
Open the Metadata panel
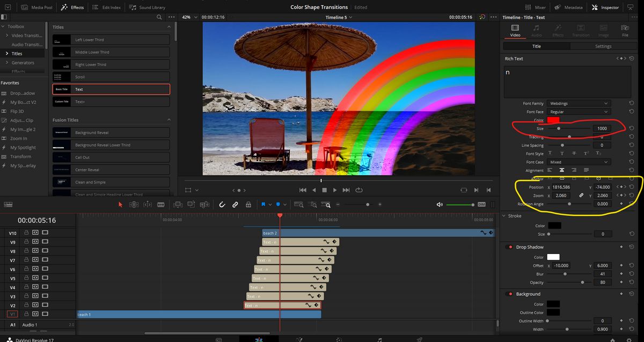(575, 7)
